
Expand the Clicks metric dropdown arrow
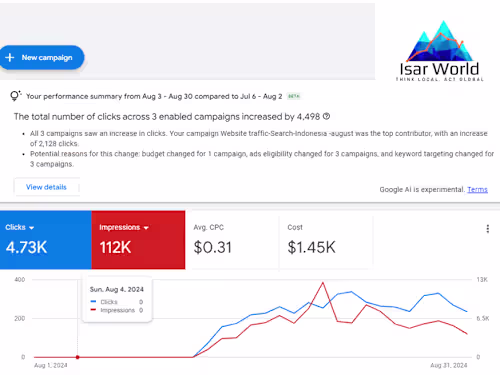coord(32,228)
